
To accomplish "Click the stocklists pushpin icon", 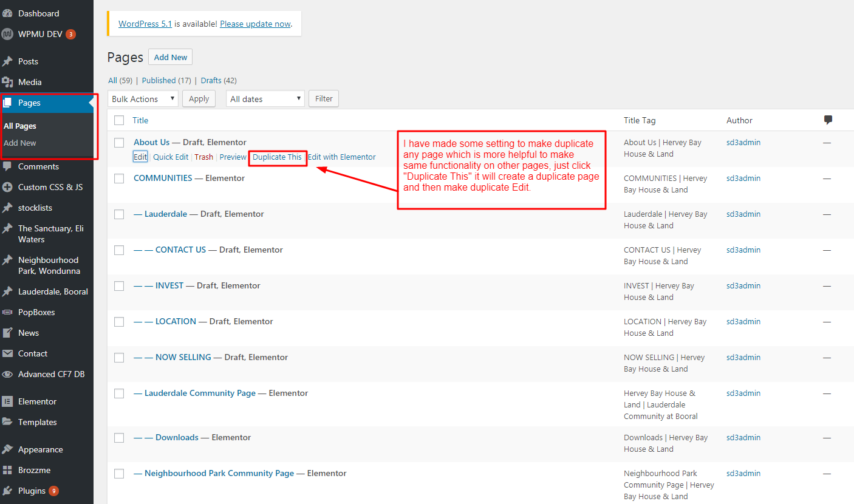I will pyautogui.click(x=7, y=208).
